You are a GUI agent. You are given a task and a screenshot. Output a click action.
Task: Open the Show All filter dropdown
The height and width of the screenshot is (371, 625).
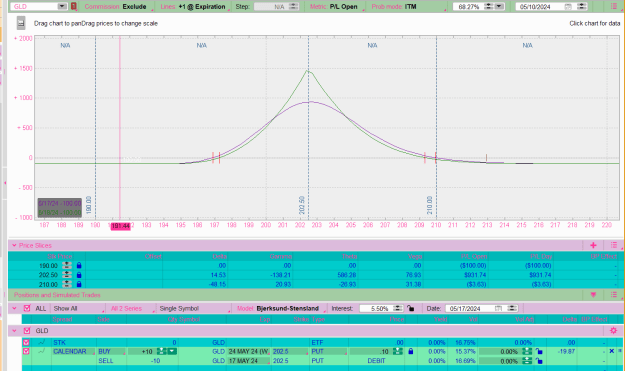(x=79, y=308)
